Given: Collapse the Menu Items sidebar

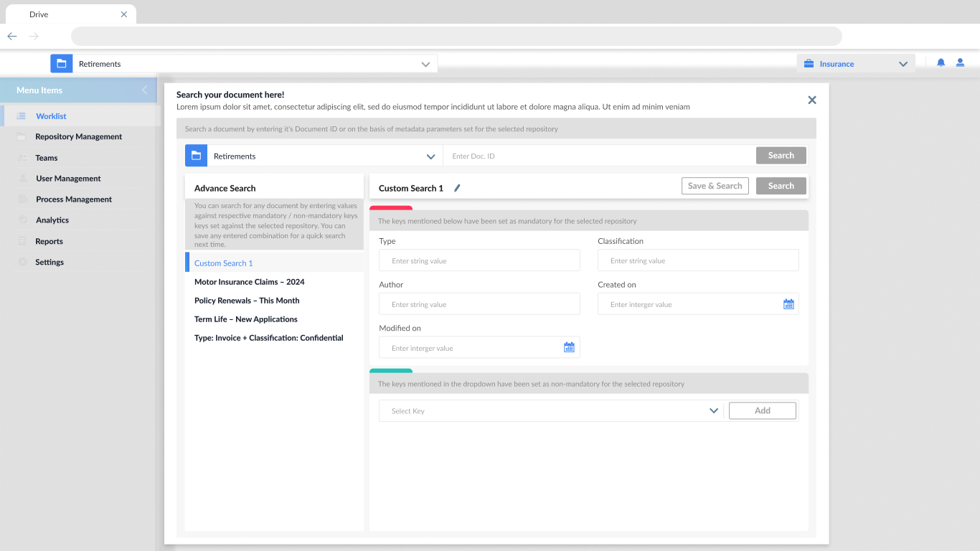Looking at the screenshot, I should click(144, 90).
